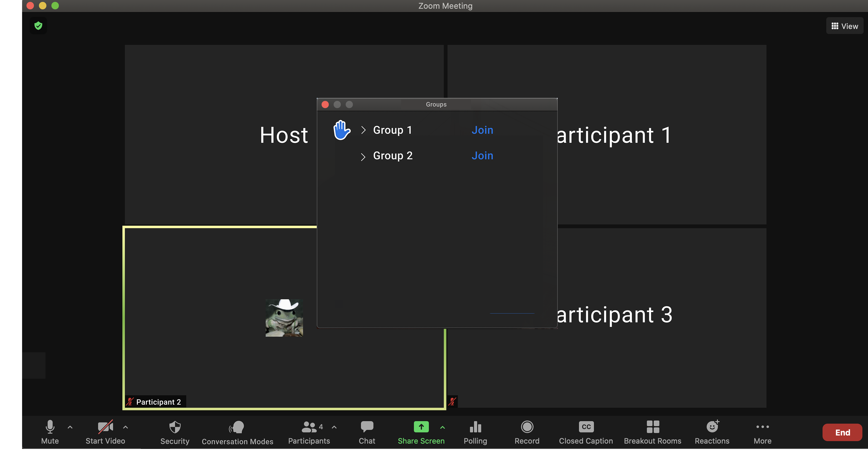Join Group 2

482,156
